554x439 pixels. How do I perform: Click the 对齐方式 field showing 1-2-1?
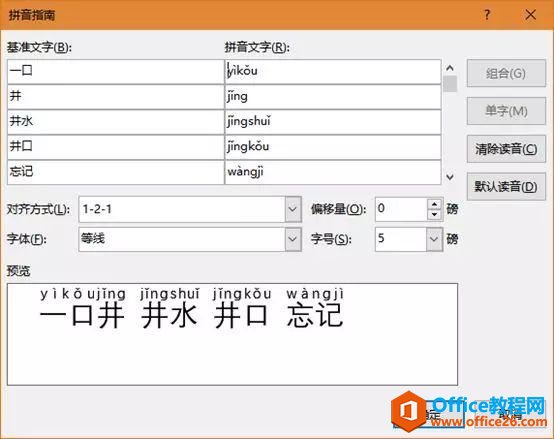coord(182,209)
